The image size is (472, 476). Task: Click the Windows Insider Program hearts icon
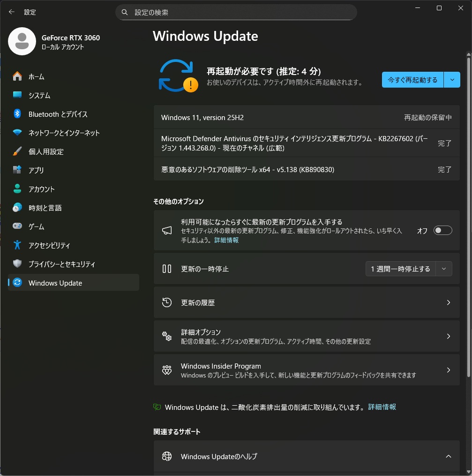[x=167, y=370]
